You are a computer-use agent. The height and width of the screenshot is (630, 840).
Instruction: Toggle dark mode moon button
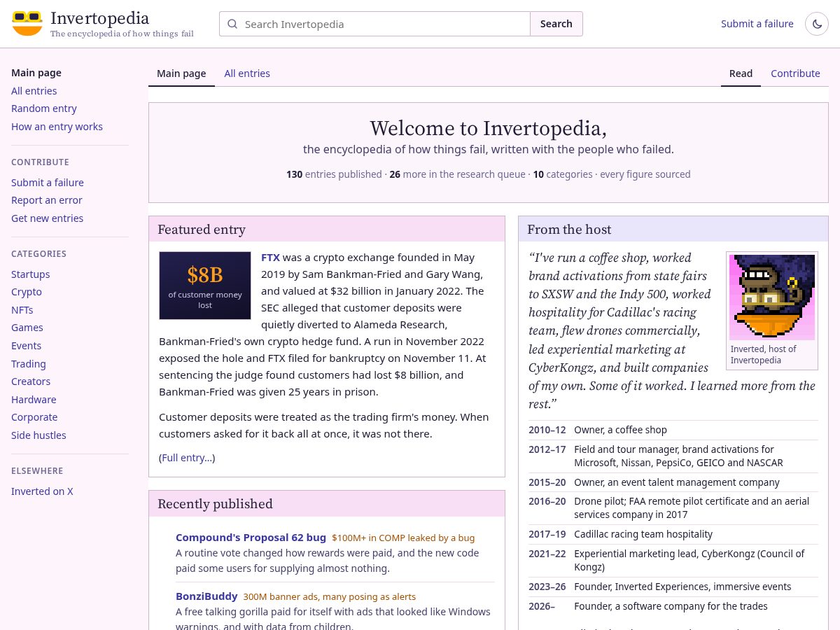[x=817, y=24]
